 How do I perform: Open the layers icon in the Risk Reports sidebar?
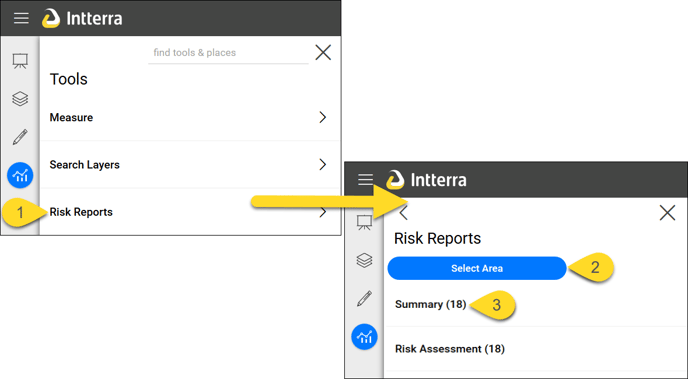(365, 260)
